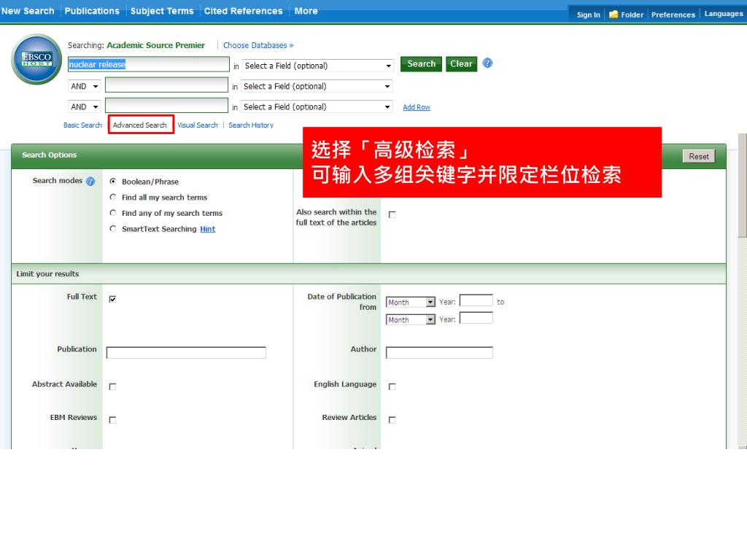Click the from Year input field
Image resolution: width=747 pixels, height=560 pixels.
[x=476, y=300]
